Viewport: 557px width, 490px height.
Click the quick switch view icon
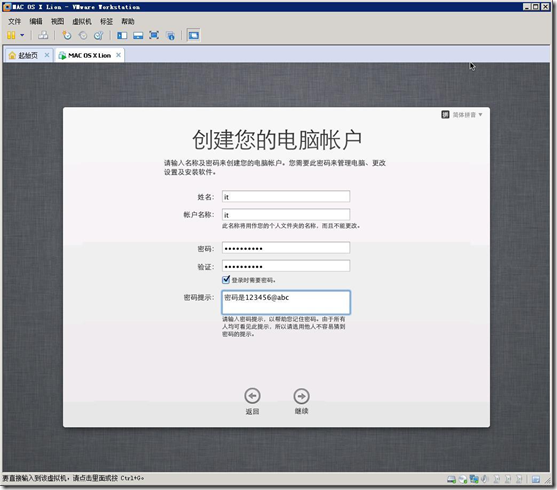138,35
